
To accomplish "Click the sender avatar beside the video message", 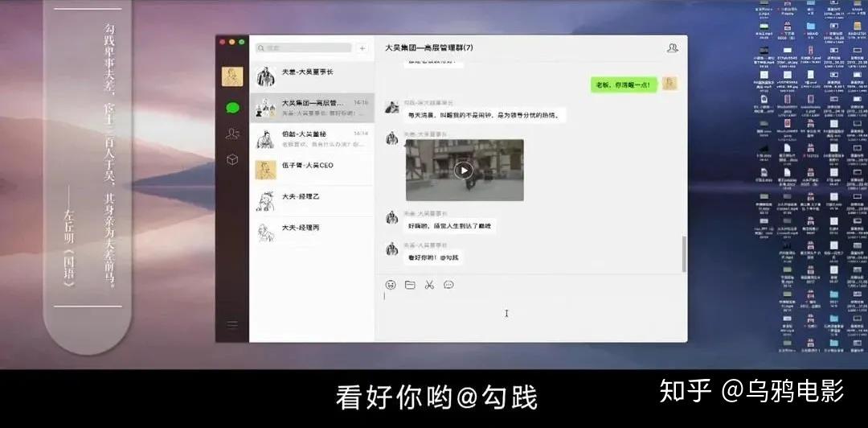I will coord(392,138).
